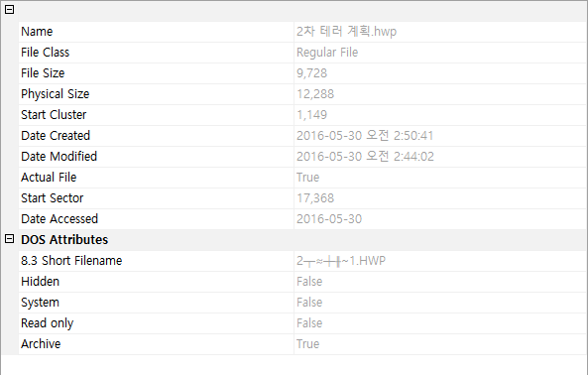Select the Date Accessed label

point(59,219)
